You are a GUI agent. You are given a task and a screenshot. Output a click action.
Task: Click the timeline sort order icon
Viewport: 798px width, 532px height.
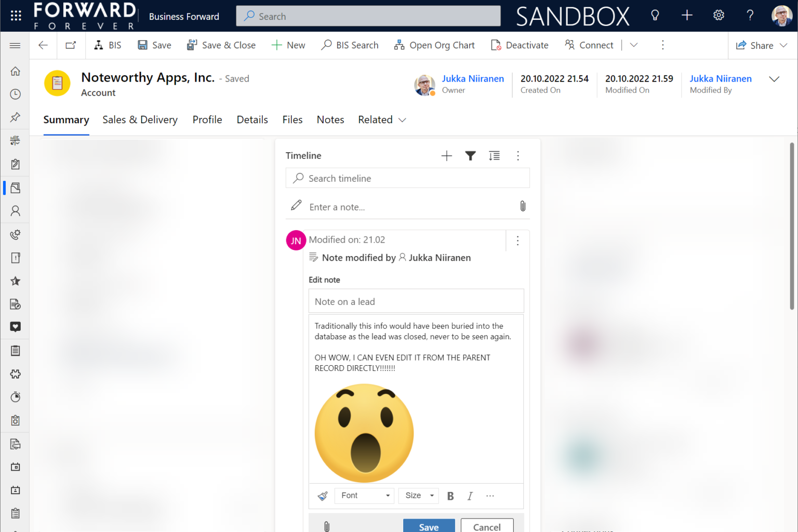point(494,155)
